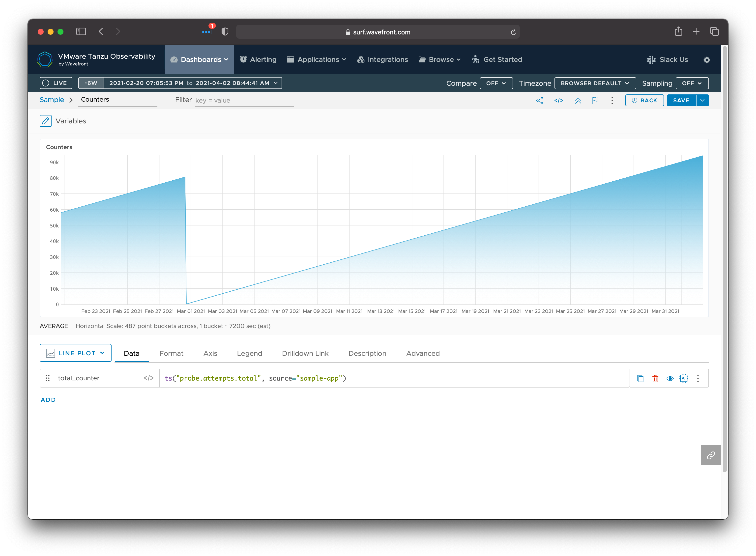Click the SAVE button

coord(681,100)
